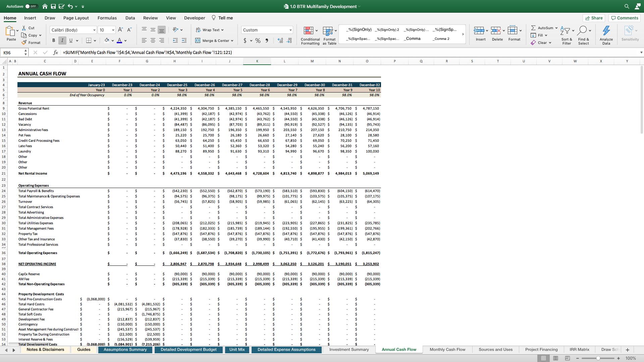Click the Search magnifier in title bar

[627, 6]
